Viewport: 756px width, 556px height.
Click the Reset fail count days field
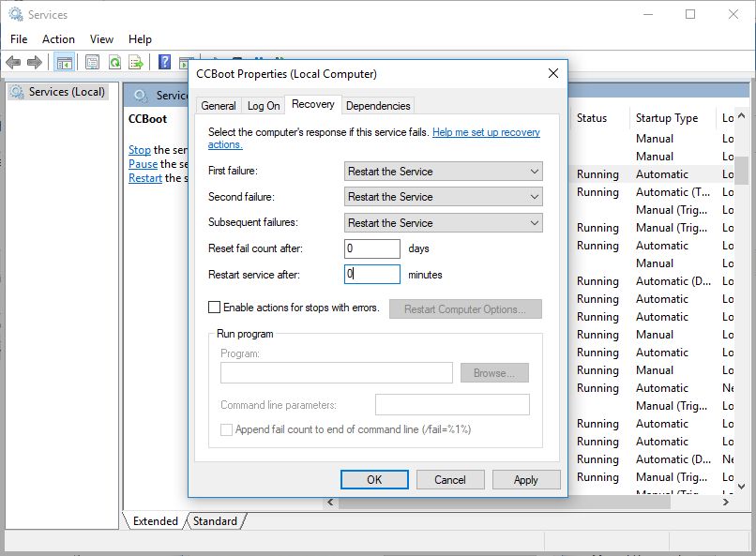[x=371, y=248]
